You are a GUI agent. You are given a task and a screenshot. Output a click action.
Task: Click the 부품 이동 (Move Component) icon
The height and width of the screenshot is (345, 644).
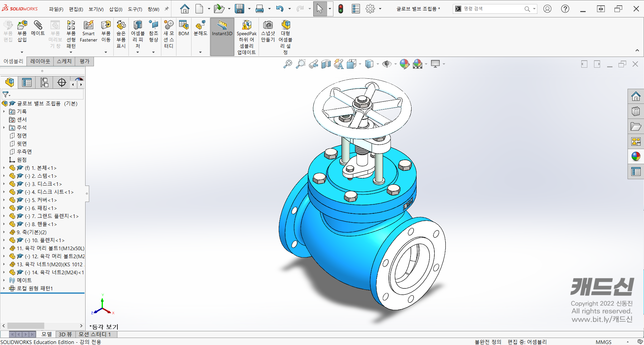106,25
